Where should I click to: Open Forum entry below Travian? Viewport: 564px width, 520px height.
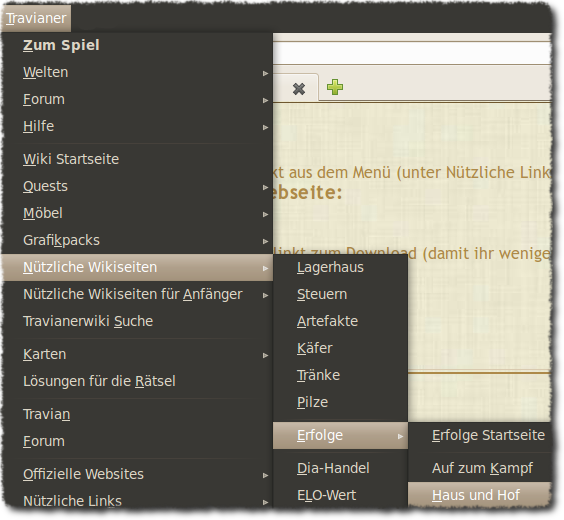pos(137,442)
